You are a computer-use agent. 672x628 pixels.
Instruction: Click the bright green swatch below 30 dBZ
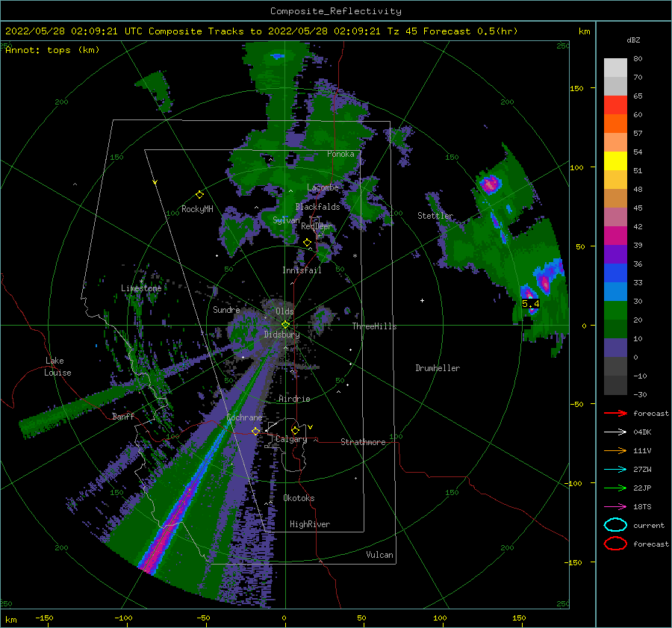pos(615,311)
